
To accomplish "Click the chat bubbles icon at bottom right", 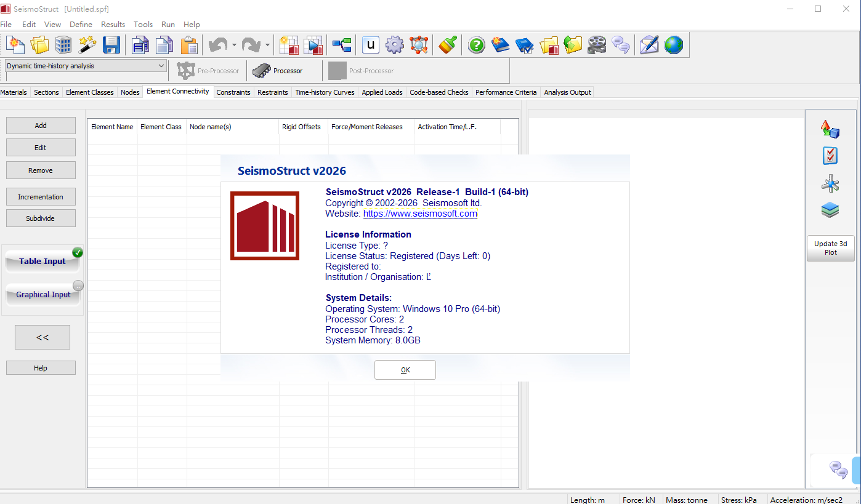I will (x=839, y=470).
